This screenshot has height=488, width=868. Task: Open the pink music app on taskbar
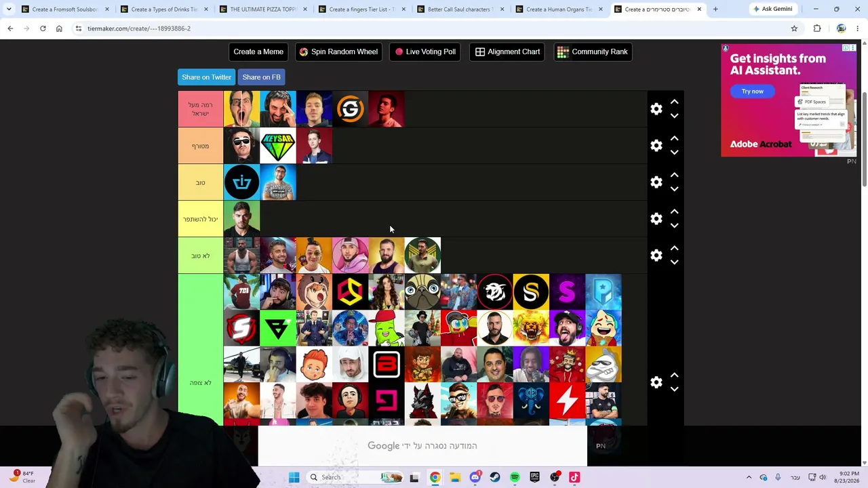point(574,477)
